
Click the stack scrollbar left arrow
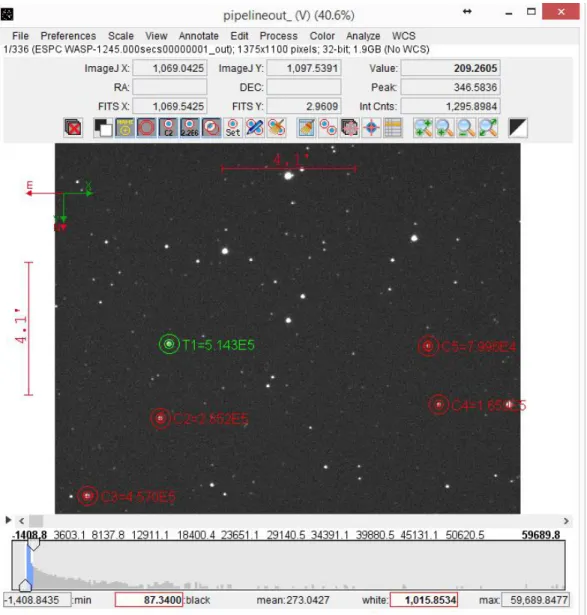point(22,521)
